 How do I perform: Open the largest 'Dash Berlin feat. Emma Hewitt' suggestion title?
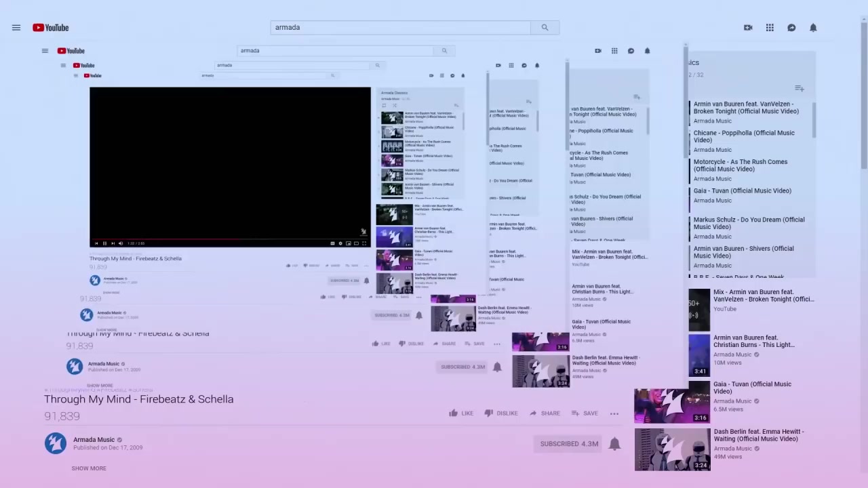[x=759, y=435]
